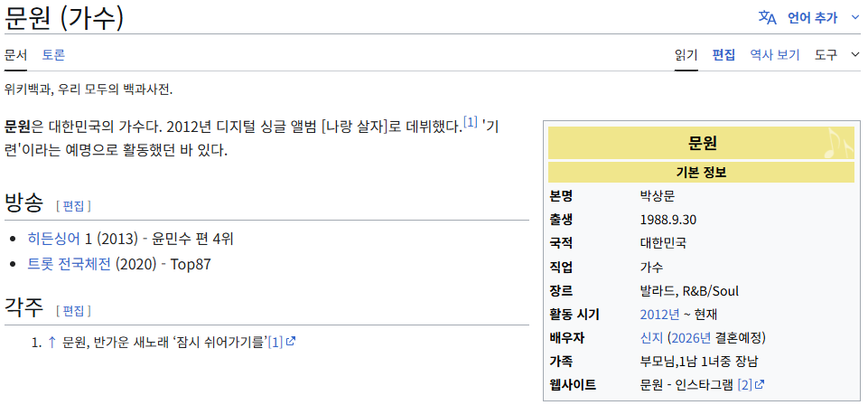Click the language translate icon
Screen dimensions: 868x405
tap(767, 18)
